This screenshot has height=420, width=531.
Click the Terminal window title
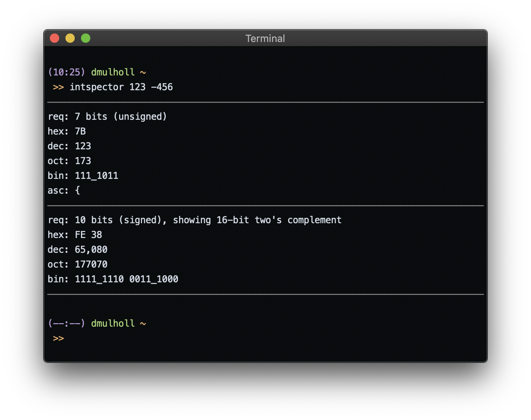pos(265,38)
